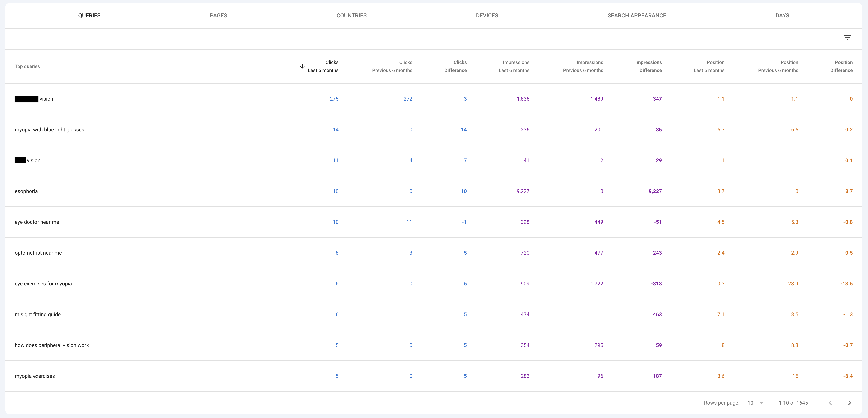Select query 'myopia with blue light glasses'
Screen dimensions: 868x418
(50, 130)
